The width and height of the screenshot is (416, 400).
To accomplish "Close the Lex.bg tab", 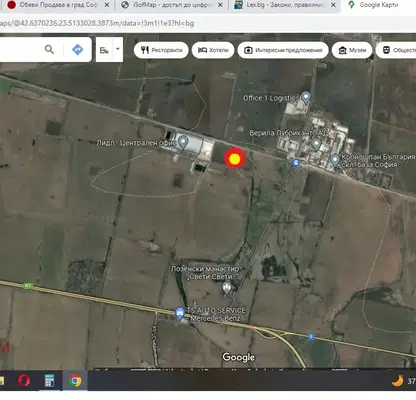I will click(333, 5).
